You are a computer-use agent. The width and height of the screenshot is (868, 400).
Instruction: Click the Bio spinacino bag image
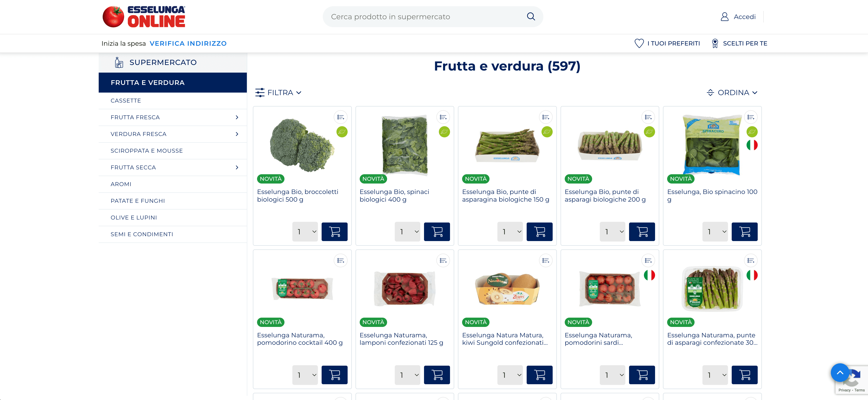(x=712, y=145)
